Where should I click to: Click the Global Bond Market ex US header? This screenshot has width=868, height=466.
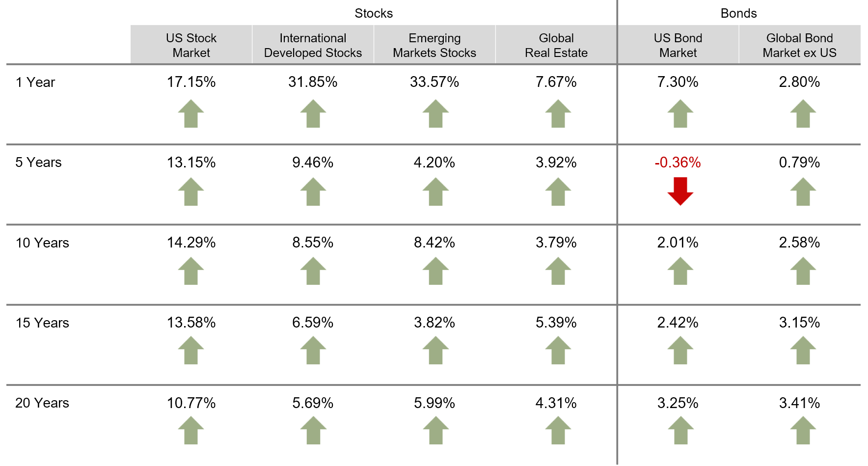(x=799, y=45)
